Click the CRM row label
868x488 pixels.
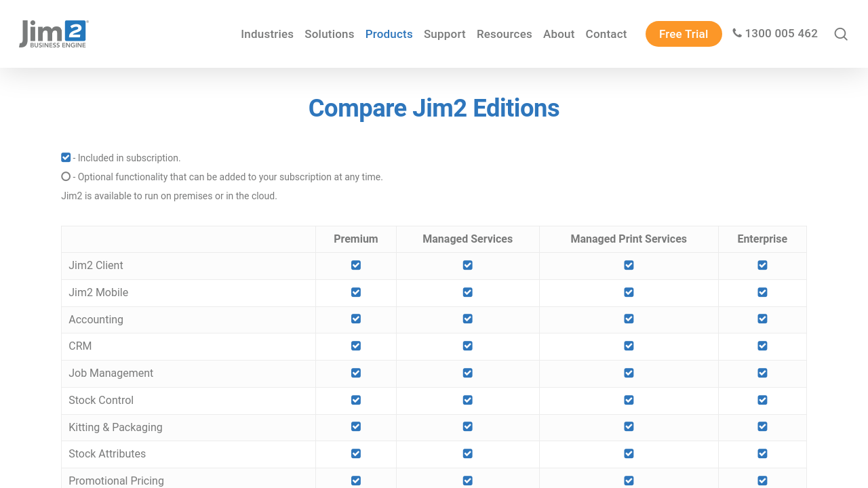80,346
